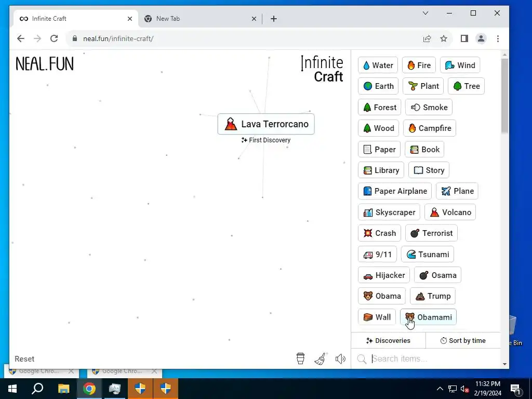Go back in browser history
532x399 pixels.
click(x=21, y=38)
